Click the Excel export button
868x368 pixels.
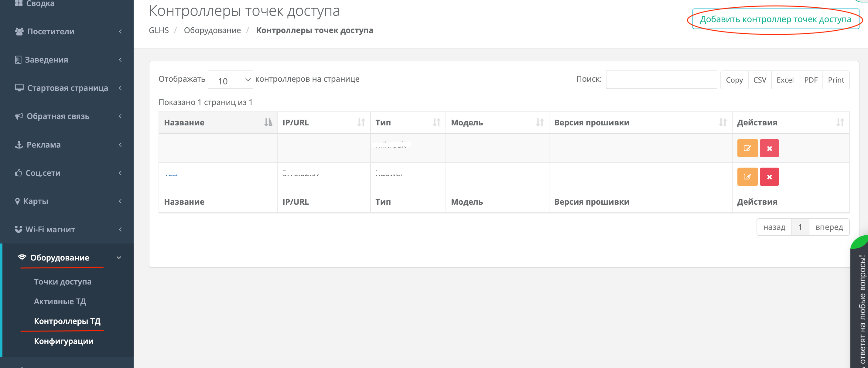click(x=785, y=80)
